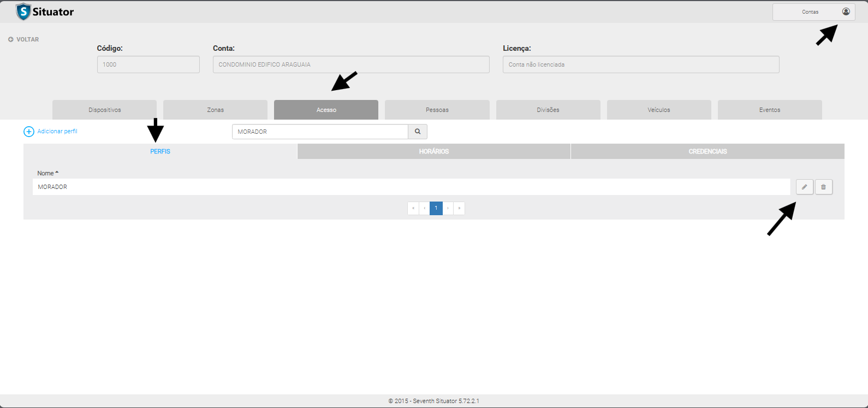868x408 pixels.
Task: Switch to the HORÁRIOS sub-tab
Action: 433,151
